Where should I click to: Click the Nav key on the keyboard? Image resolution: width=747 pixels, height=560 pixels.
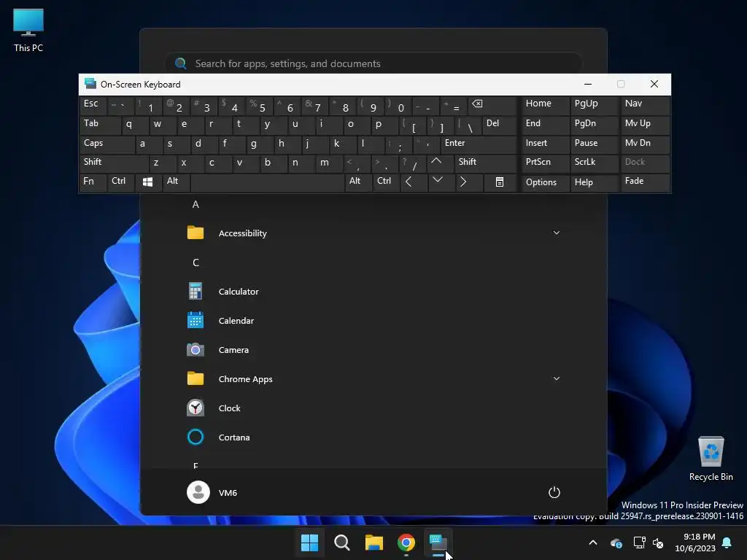(x=645, y=106)
